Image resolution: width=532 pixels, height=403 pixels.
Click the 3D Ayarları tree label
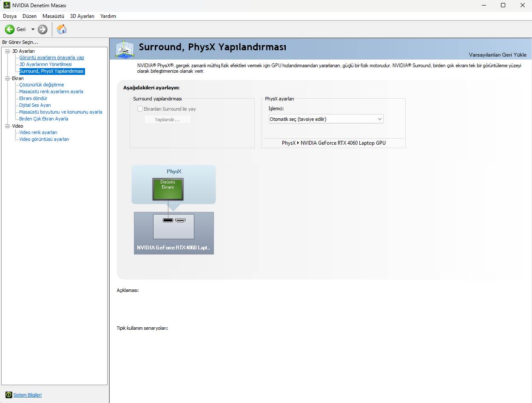coord(23,51)
